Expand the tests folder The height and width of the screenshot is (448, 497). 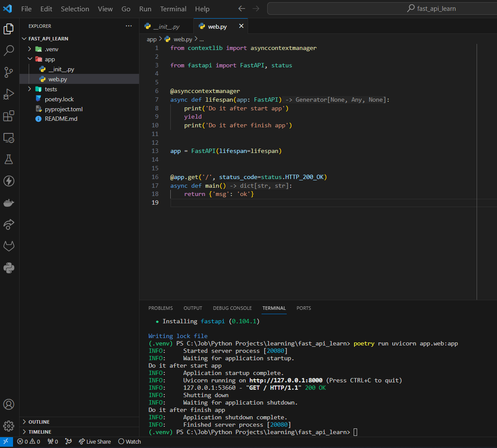[51, 89]
